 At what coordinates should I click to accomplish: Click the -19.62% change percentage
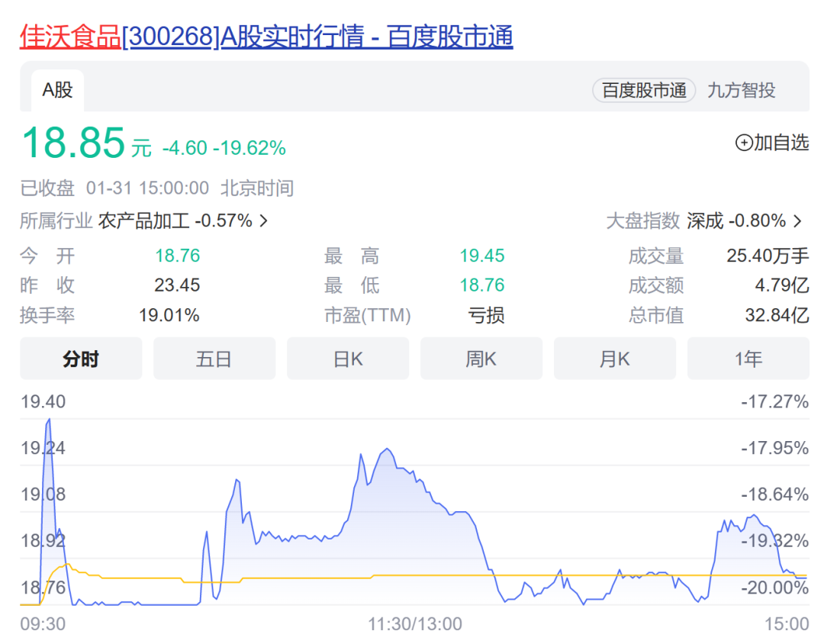[x=249, y=148]
